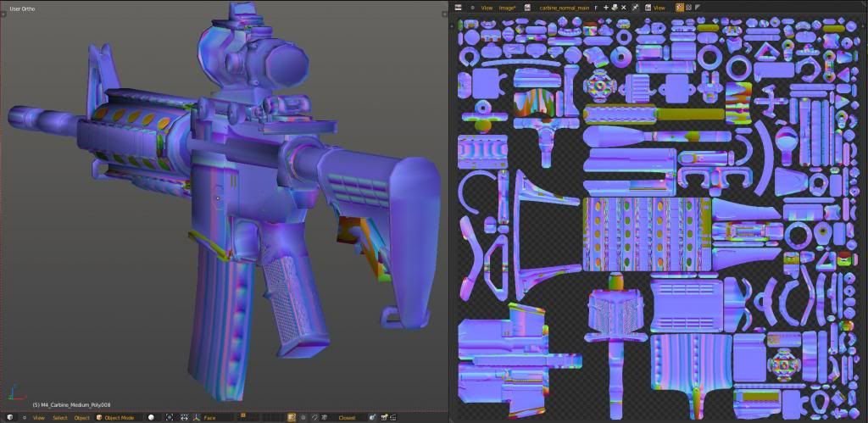
Task: Open the UV editor's editor type selector
Action: pos(459,7)
